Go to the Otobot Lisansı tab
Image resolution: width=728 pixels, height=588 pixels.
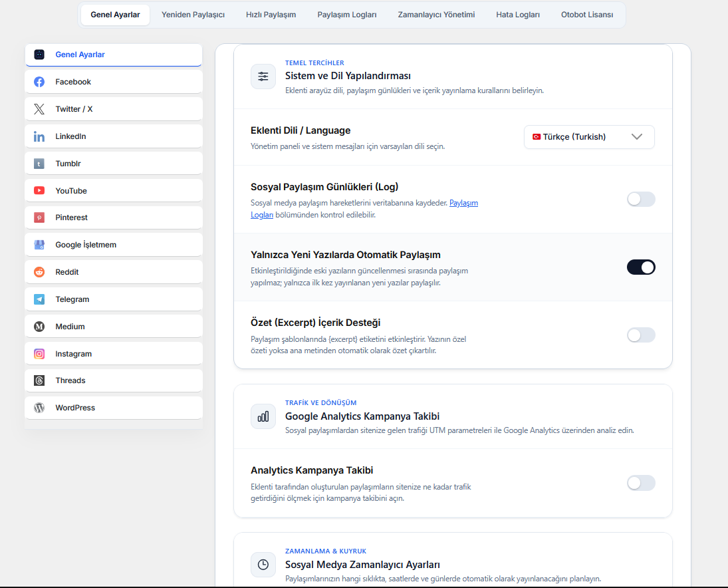click(587, 15)
